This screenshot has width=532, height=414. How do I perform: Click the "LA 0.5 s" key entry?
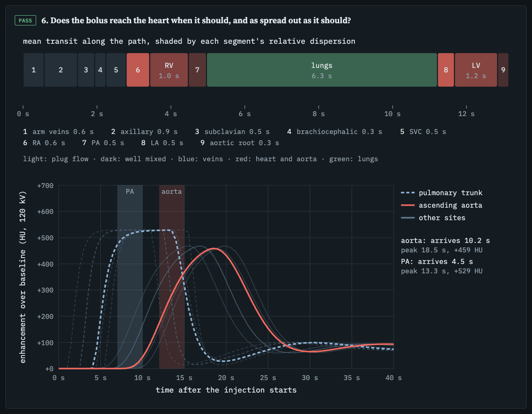pos(162,143)
